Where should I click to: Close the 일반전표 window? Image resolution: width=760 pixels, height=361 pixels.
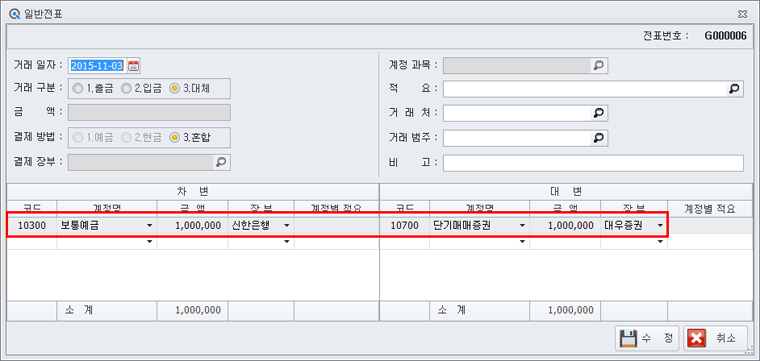(x=742, y=14)
